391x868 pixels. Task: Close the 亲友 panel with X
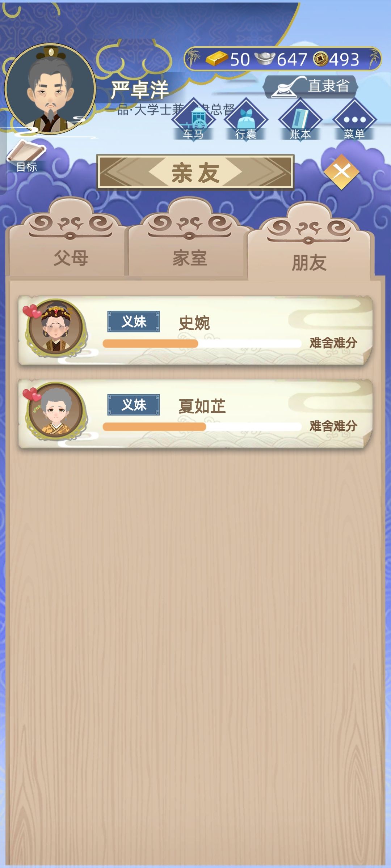(341, 172)
